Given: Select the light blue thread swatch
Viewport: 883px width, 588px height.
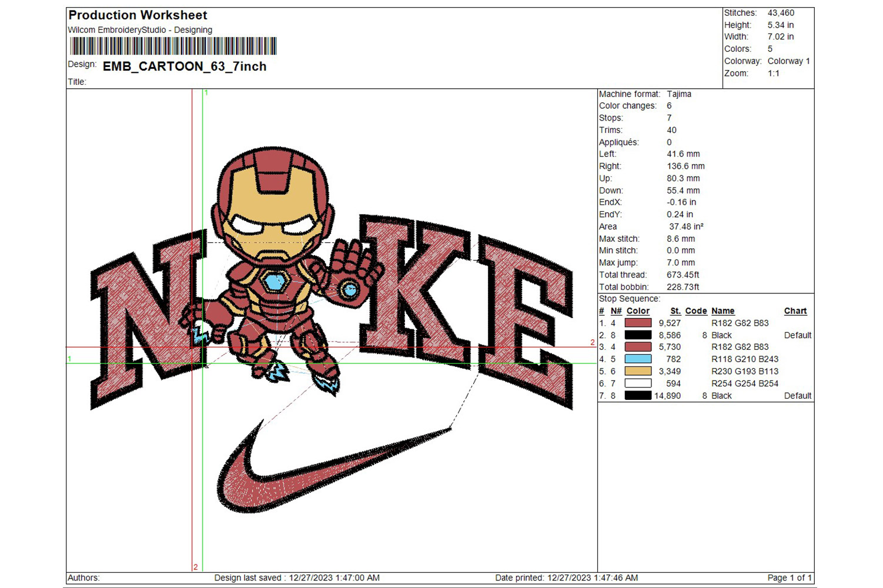Looking at the screenshot, I should [638, 359].
